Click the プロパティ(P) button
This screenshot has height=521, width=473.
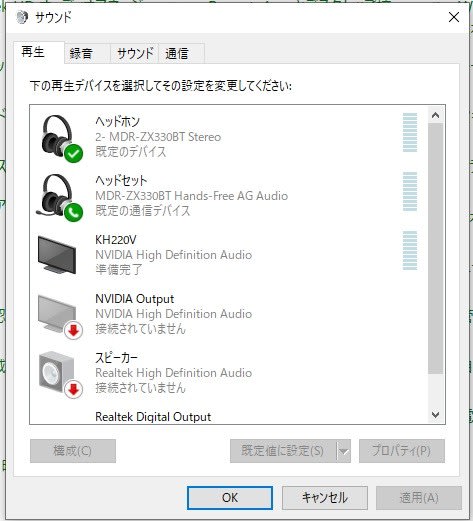click(x=402, y=451)
